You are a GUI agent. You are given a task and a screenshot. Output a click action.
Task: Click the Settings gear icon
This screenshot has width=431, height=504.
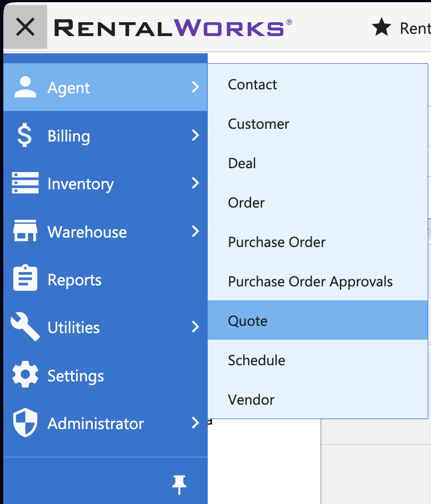click(x=25, y=374)
